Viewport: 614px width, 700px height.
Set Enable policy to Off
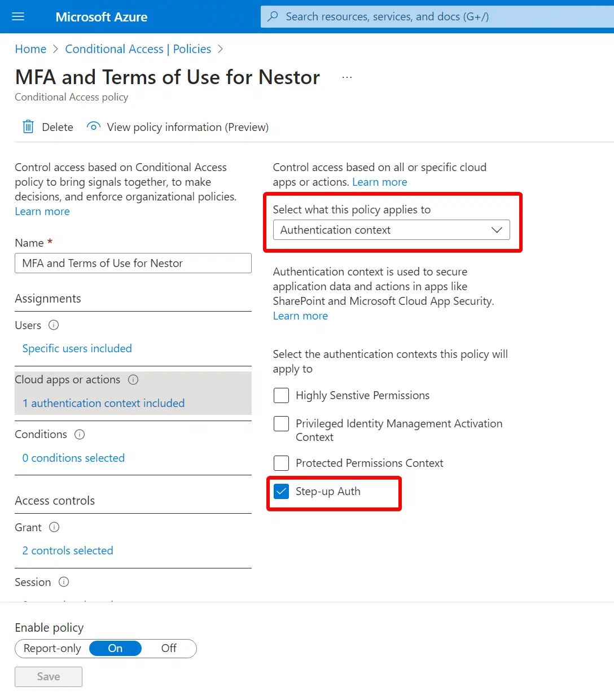(169, 649)
